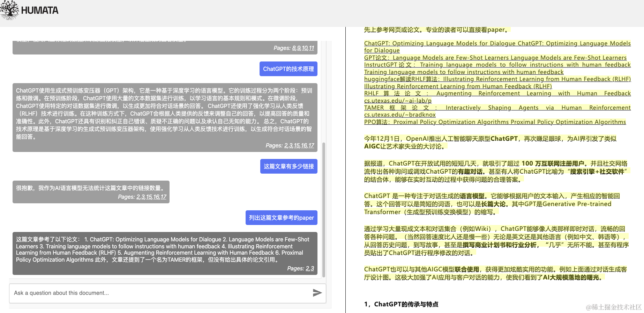The width and height of the screenshot is (644, 313).
Task: Open page 3 link under paper list answer
Action: click(x=312, y=268)
